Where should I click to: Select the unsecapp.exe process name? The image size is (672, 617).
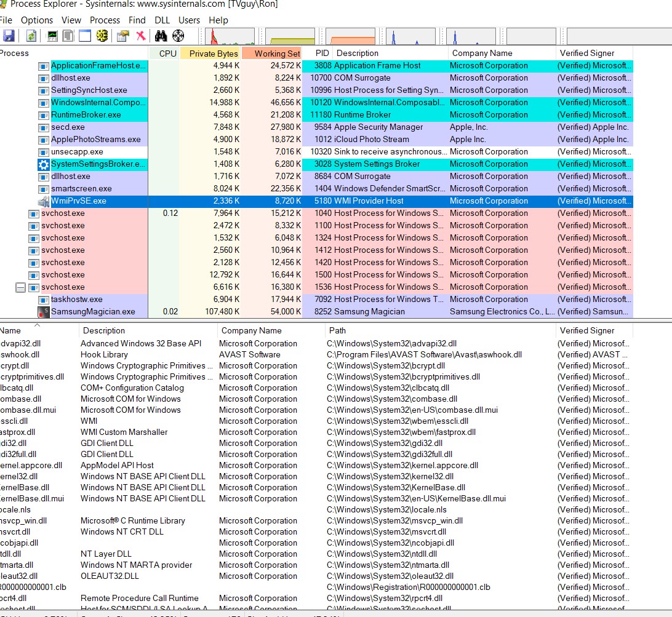pos(77,152)
